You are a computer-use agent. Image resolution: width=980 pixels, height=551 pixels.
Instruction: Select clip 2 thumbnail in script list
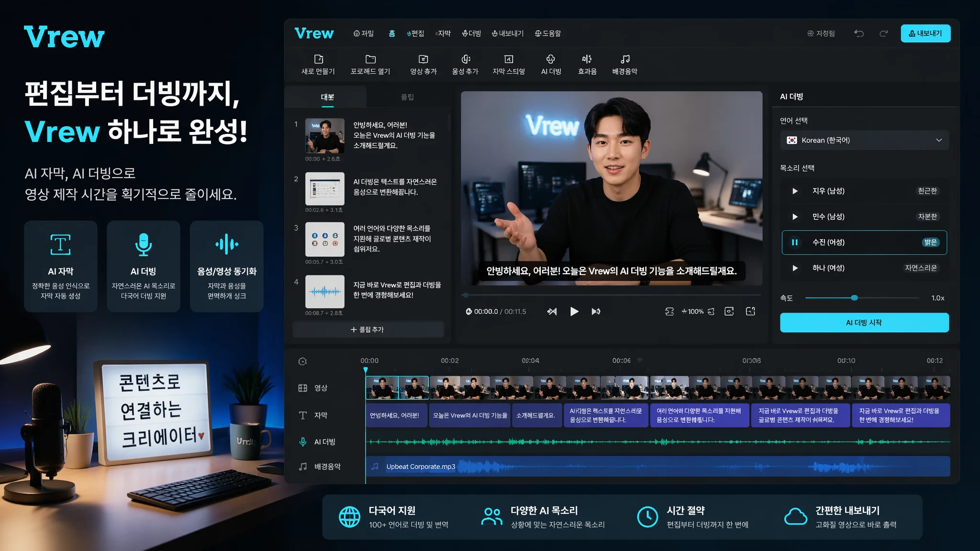325,188
